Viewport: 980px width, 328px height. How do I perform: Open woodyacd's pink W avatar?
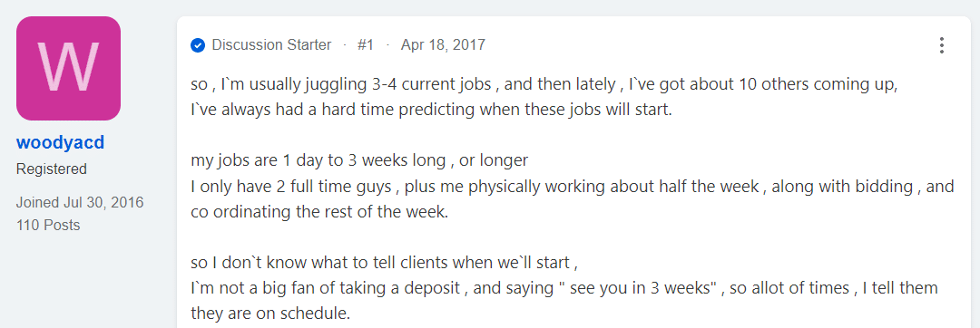coord(68,68)
